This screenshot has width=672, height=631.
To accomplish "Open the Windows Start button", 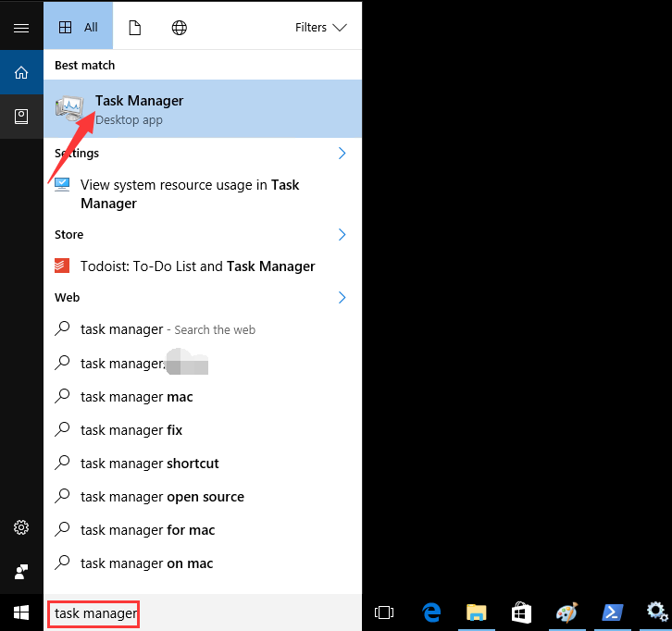I will point(21,612).
